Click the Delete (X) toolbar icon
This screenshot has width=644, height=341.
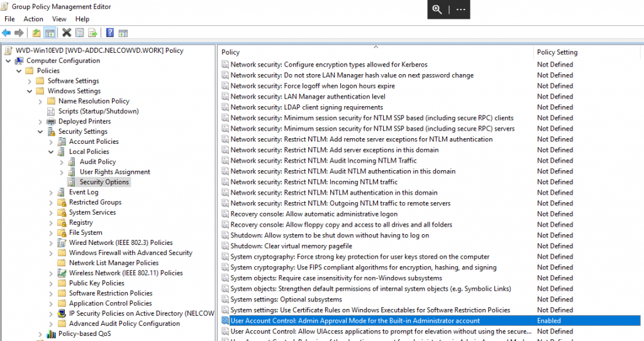(x=67, y=33)
